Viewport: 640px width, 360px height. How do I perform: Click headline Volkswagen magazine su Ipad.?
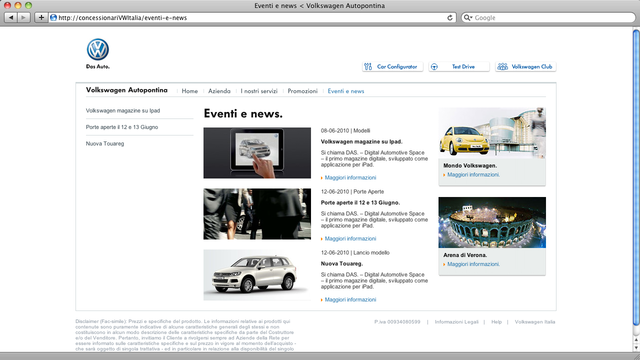362,142
